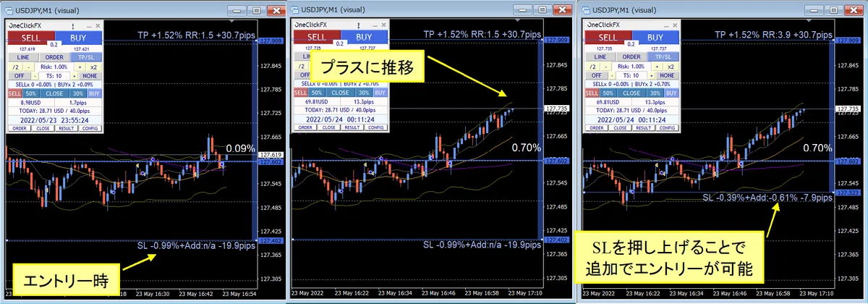Image resolution: width=868 pixels, height=304 pixels.
Task: Toggle the NONE option in left window
Action: click(90, 76)
